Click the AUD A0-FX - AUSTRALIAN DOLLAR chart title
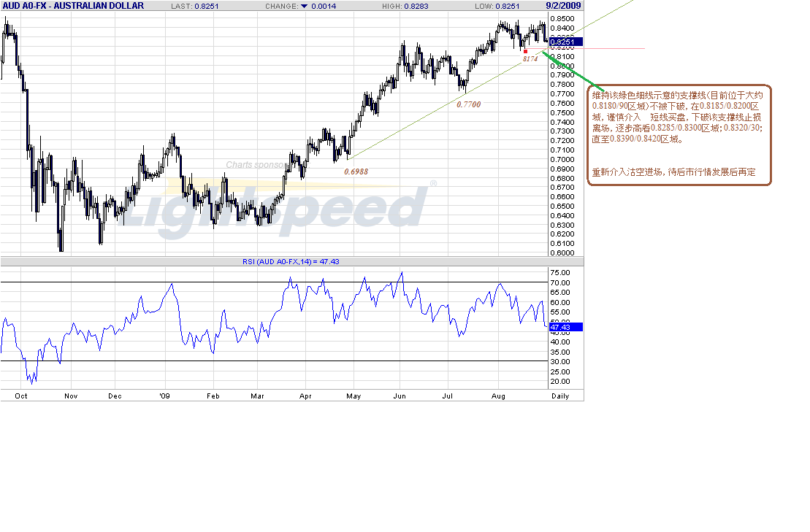This screenshot has height=532, width=810. click(x=73, y=6)
